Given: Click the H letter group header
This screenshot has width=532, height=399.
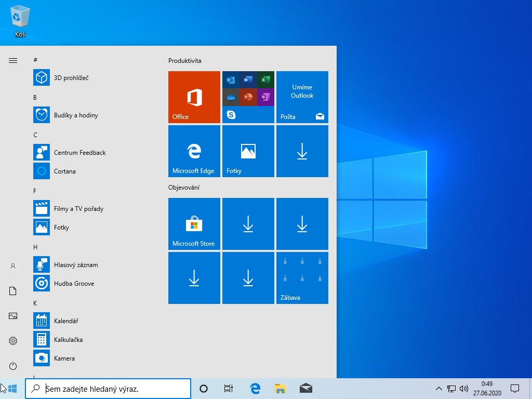Looking at the screenshot, I should (x=35, y=247).
